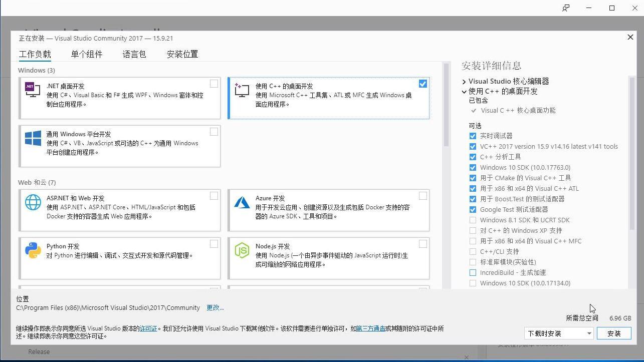
Task: Click the Azure development icon
Action: [242, 202]
